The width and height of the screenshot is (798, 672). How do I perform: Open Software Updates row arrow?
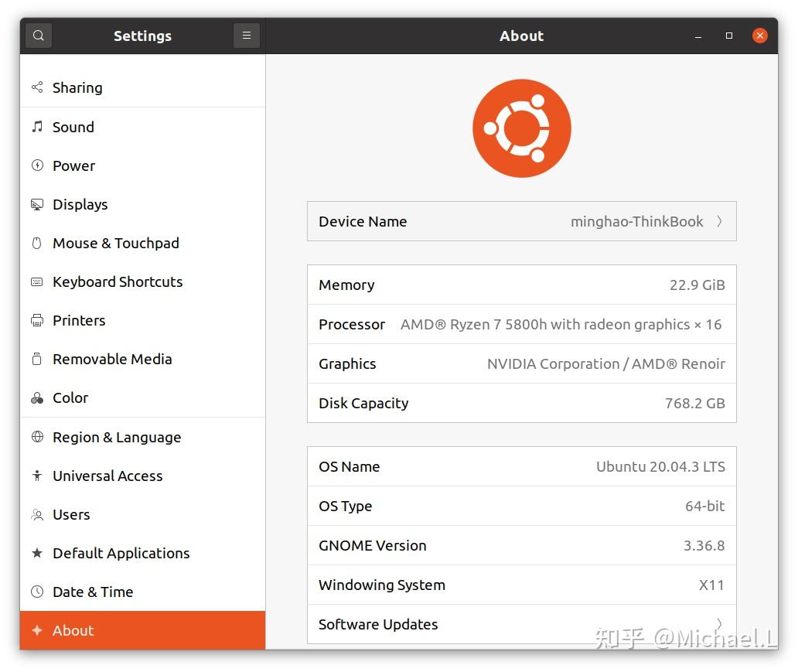click(x=719, y=624)
